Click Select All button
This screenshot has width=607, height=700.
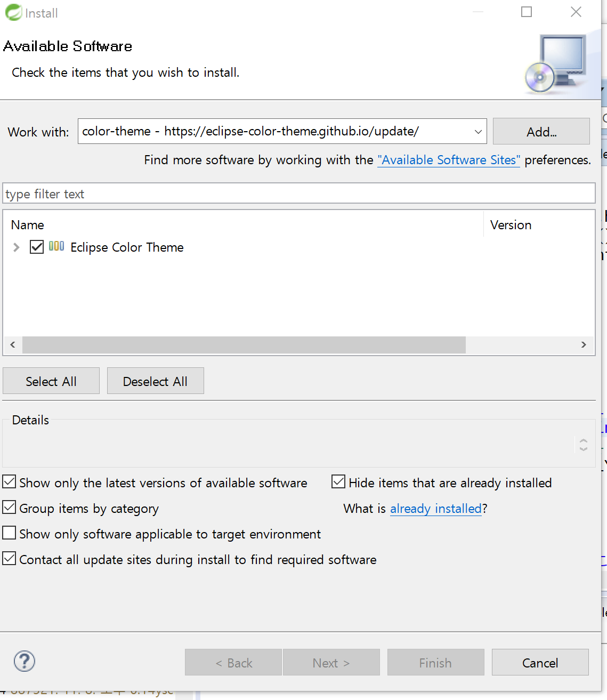tap(51, 381)
